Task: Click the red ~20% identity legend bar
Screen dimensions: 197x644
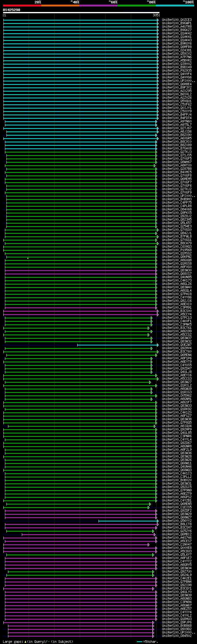Action: pos(22,6)
